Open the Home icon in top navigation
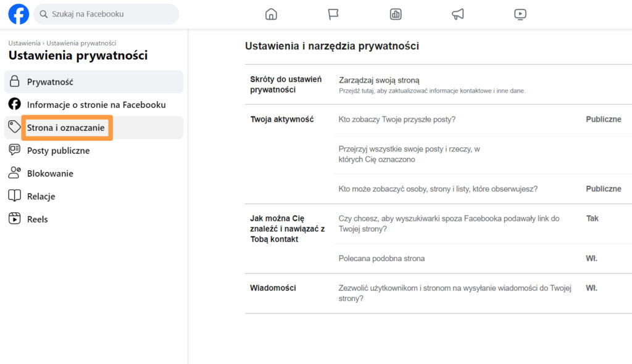The image size is (632, 364). click(x=271, y=14)
